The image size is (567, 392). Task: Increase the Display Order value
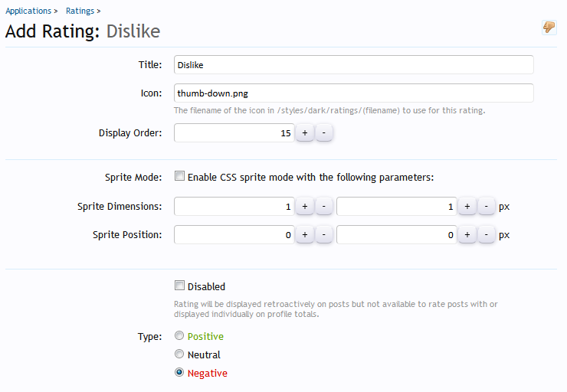coord(304,133)
